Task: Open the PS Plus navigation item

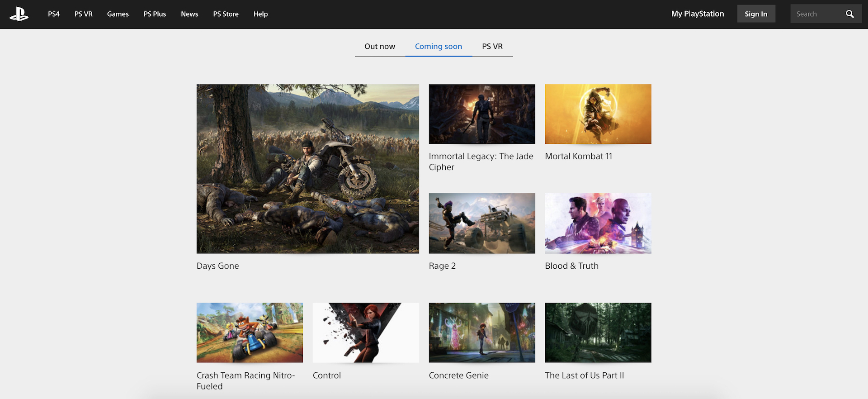Action: pyautogui.click(x=155, y=14)
